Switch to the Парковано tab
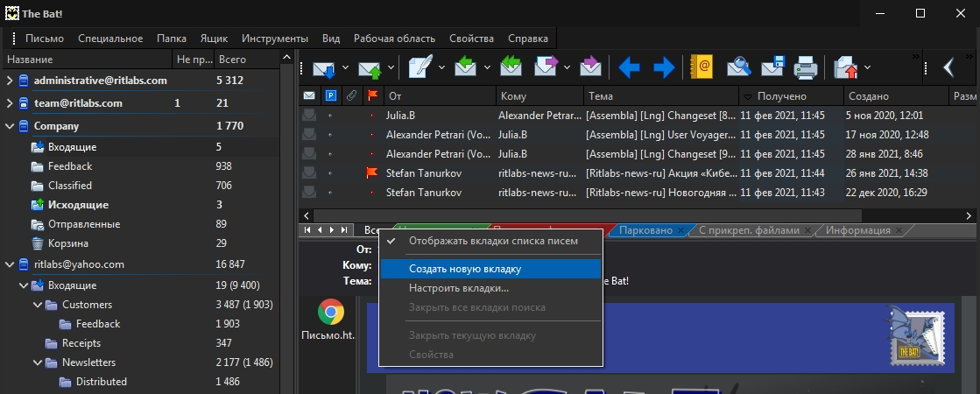 click(x=645, y=230)
